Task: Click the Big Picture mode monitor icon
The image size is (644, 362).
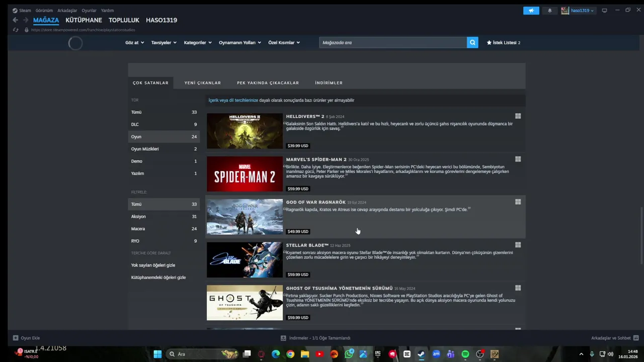Action: [604, 11]
